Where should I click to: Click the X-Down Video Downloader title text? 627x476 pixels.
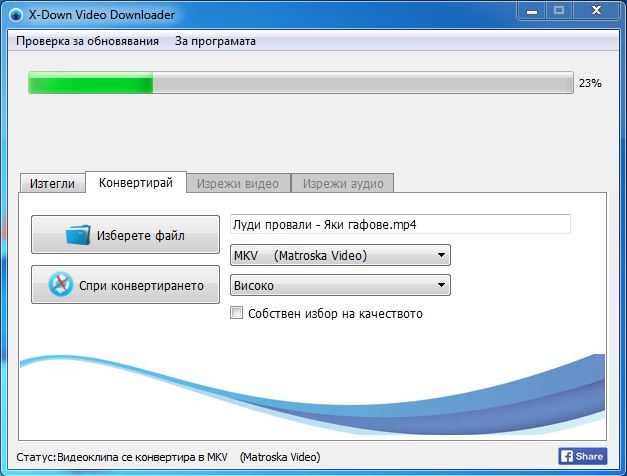click(x=102, y=15)
